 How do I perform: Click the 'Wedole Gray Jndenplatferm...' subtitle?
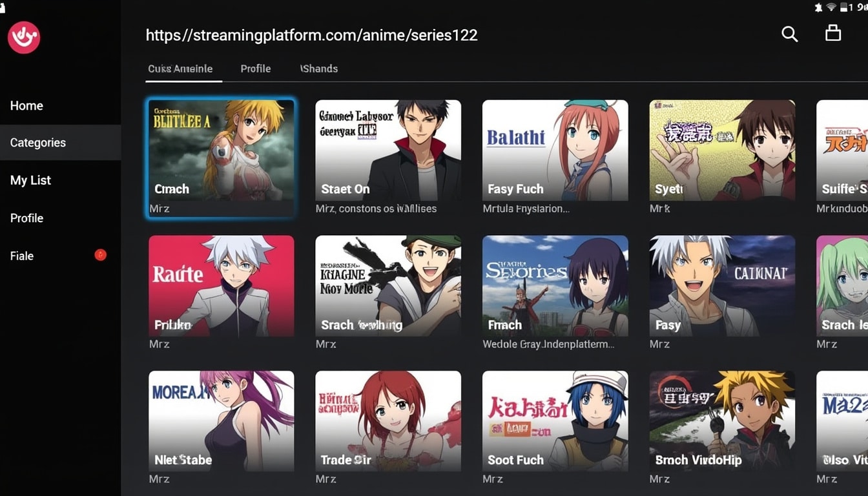[x=548, y=344]
